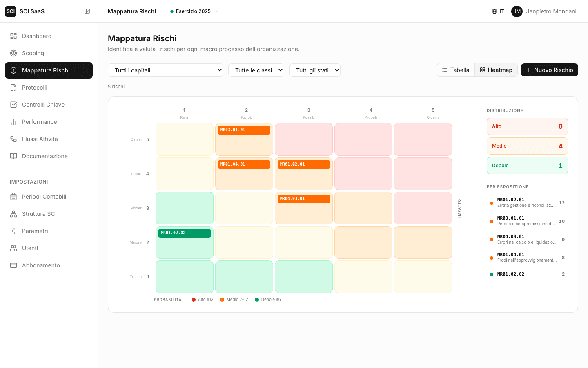Image resolution: width=588 pixels, height=368 pixels.
Task: Click the Abbonamento card icon
Action: 13,265
